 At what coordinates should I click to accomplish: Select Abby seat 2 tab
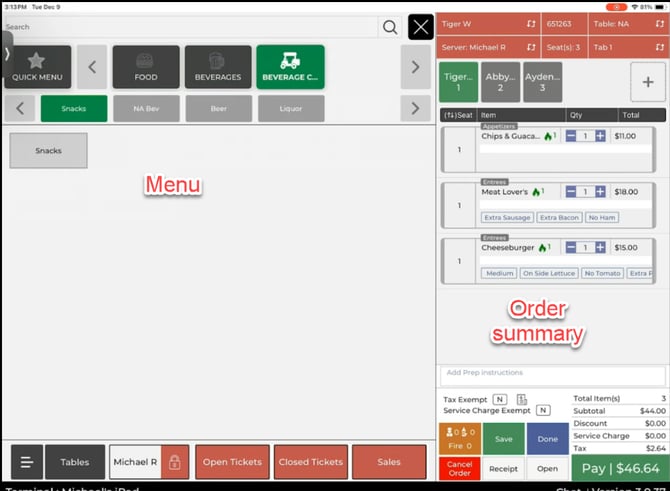pyautogui.click(x=500, y=82)
